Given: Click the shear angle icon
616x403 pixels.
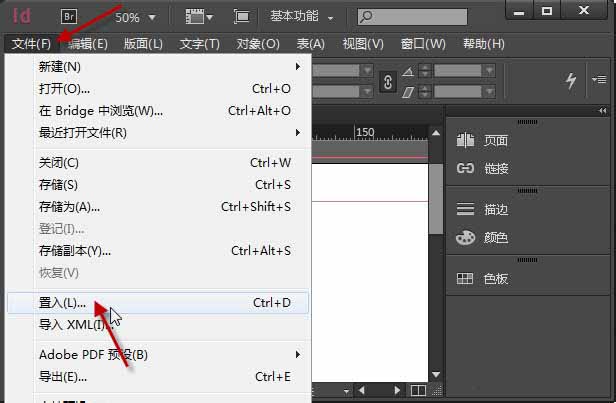Looking at the screenshot, I should coord(408,93).
